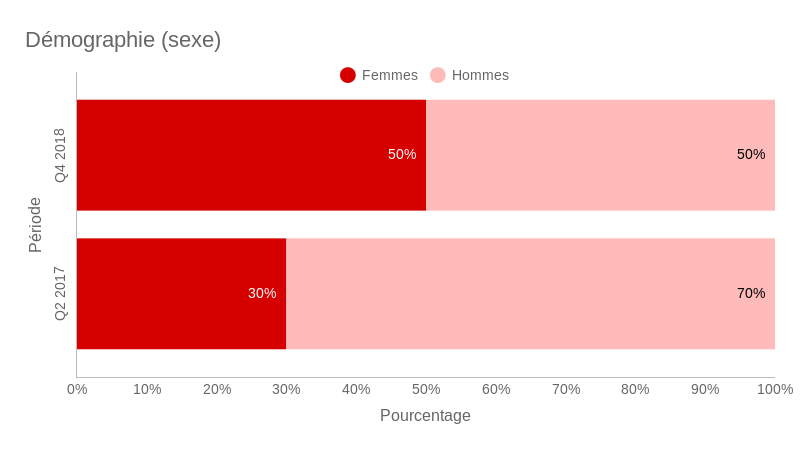The width and height of the screenshot is (800, 450).
Task: Click the chart title Démographie (sexe)
Action: coord(123,40)
